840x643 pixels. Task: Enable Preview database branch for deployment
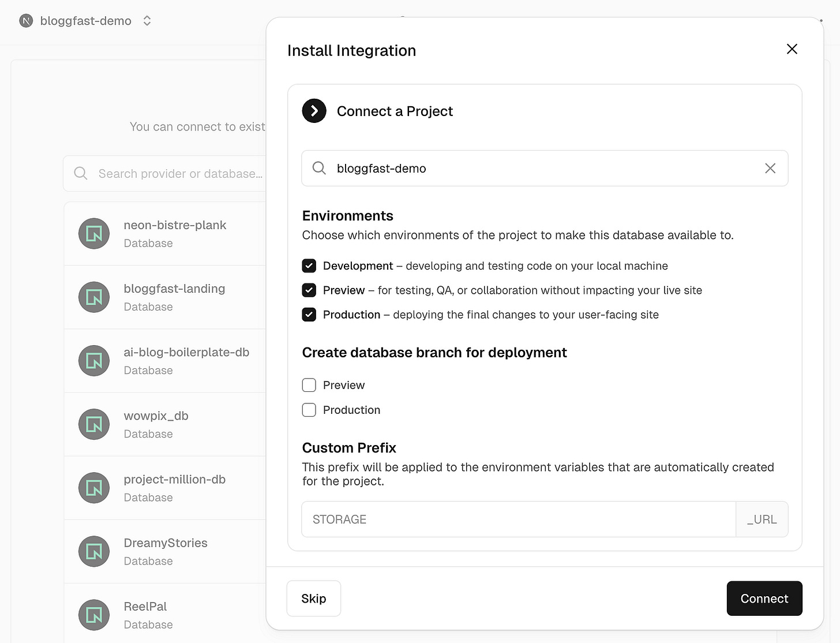[x=309, y=385]
